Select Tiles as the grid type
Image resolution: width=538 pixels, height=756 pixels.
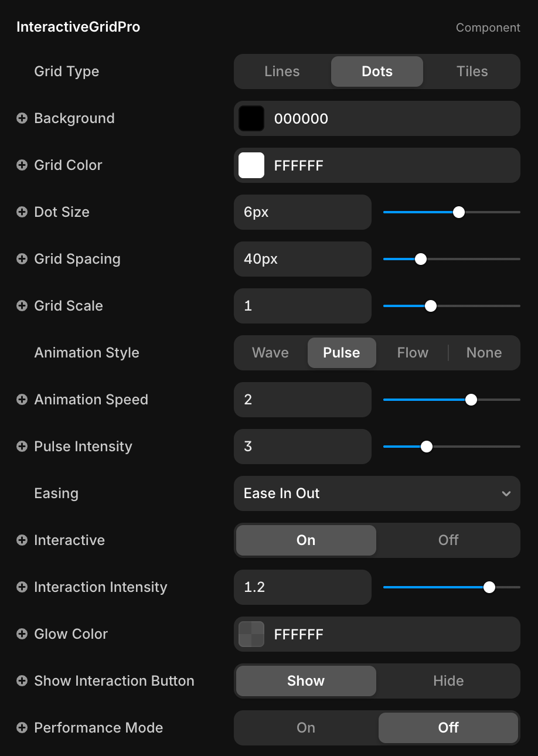pyautogui.click(x=472, y=71)
